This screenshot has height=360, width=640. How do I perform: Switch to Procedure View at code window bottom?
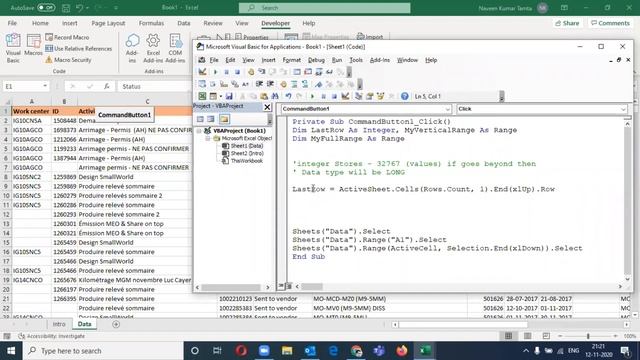coord(281,286)
